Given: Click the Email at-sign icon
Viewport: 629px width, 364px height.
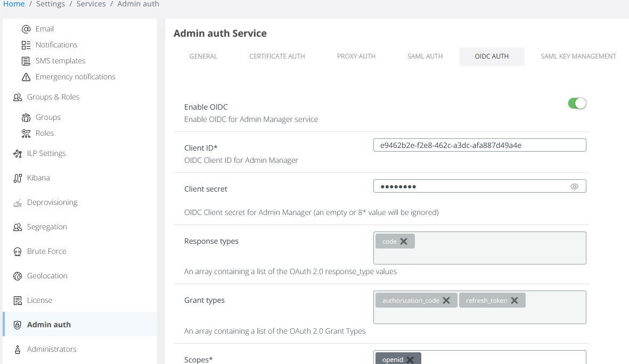Looking at the screenshot, I should [x=26, y=29].
